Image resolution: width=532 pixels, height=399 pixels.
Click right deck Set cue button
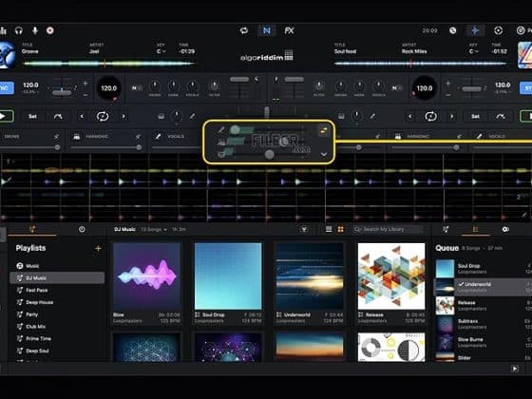point(475,116)
